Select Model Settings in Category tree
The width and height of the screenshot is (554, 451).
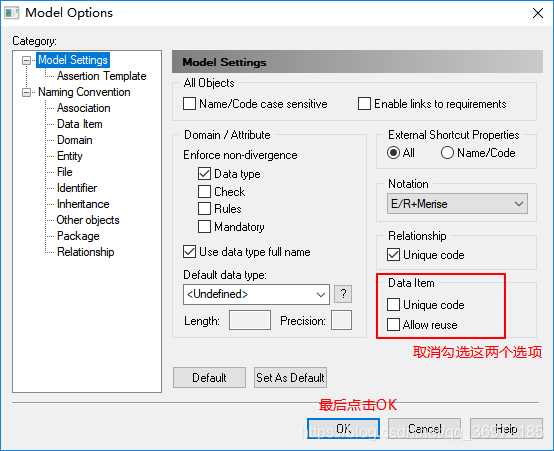(x=73, y=60)
